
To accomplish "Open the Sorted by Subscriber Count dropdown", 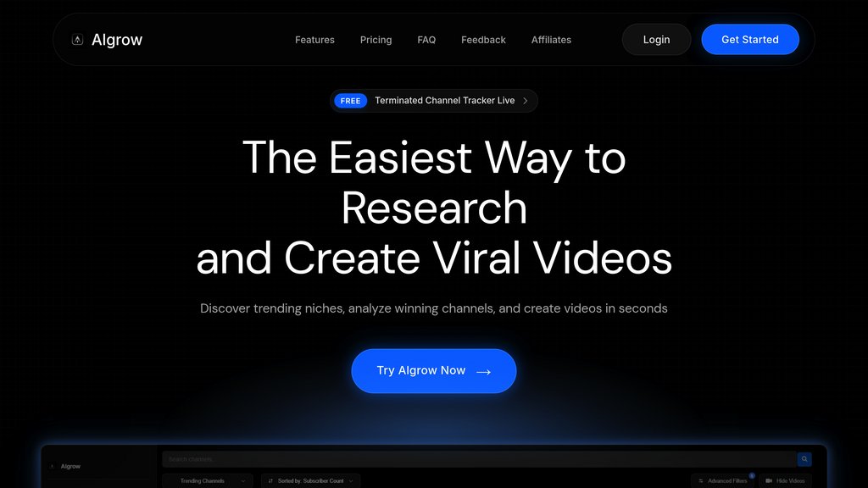I will pyautogui.click(x=310, y=480).
